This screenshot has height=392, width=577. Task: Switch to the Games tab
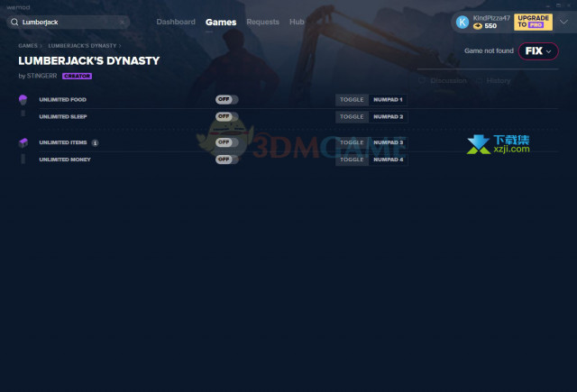[221, 22]
